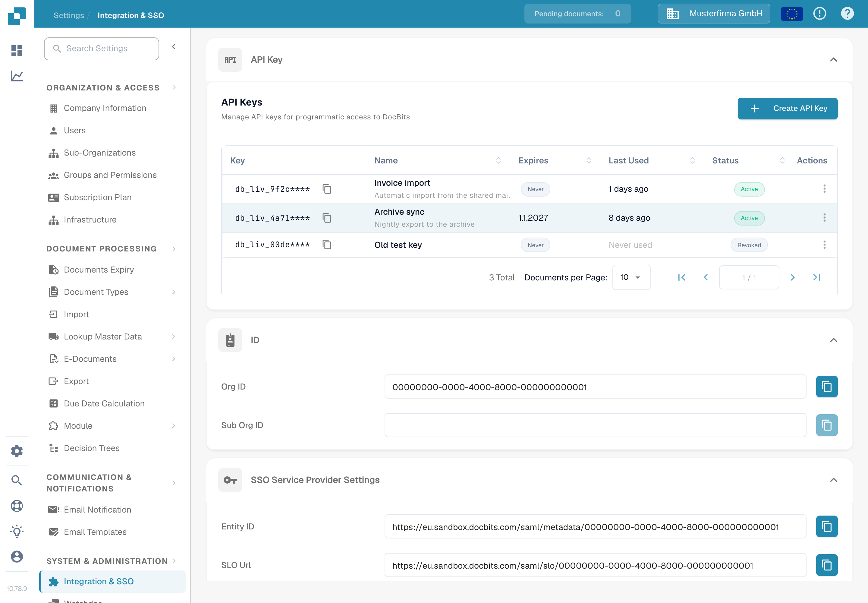
Task: Open actions menu for Invoice import key
Action: click(824, 188)
